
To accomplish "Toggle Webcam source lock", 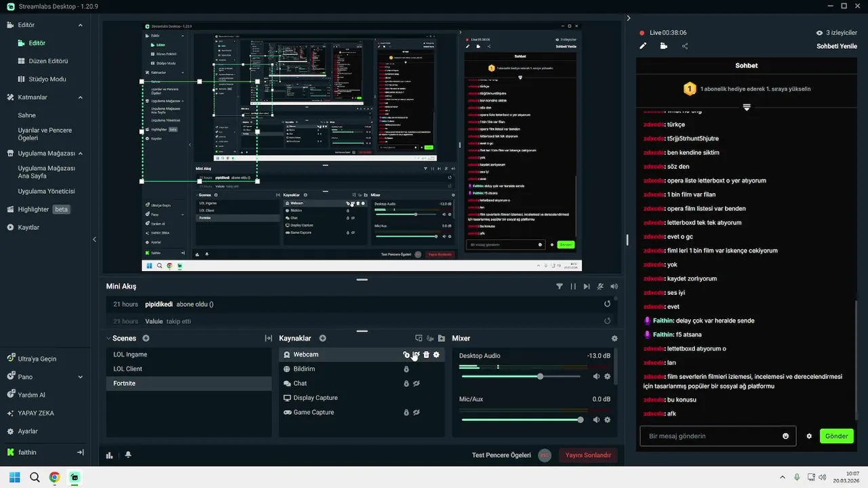I will click(x=406, y=354).
